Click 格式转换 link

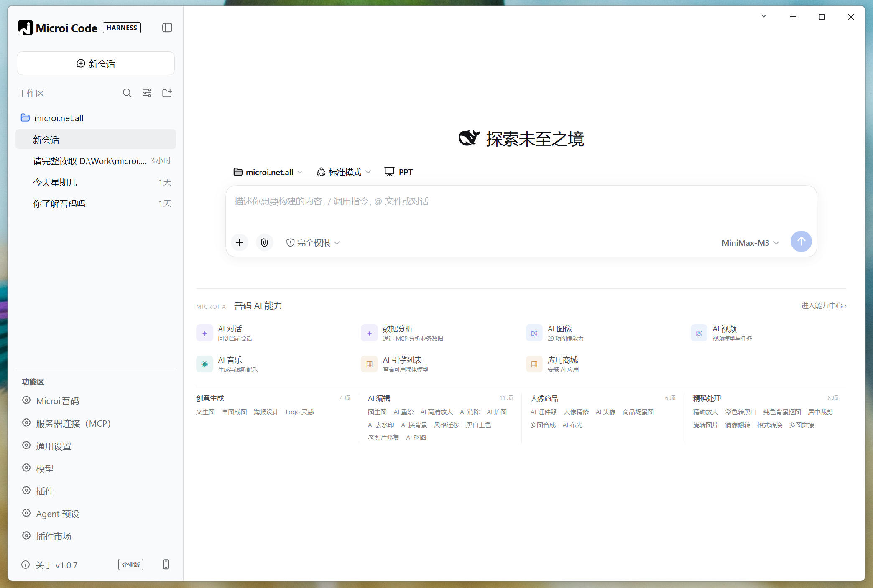click(769, 425)
